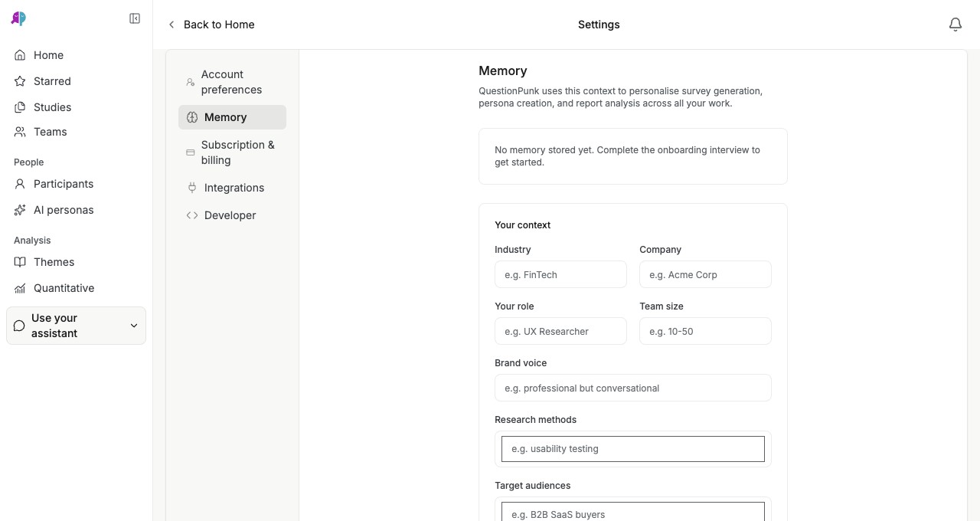980x521 pixels.
Task: Click the Home house icon
Action: tap(20, 55)
